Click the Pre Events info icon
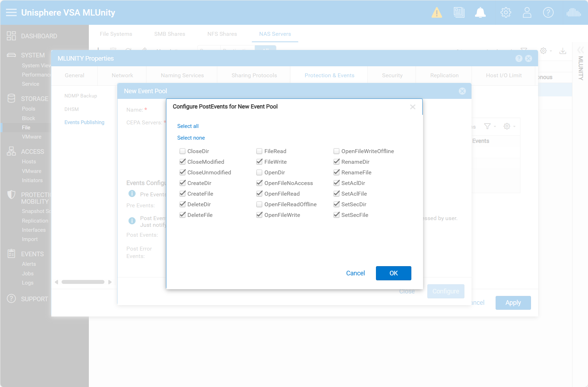This screenshot has width=588, height=387. coord(132,193)
